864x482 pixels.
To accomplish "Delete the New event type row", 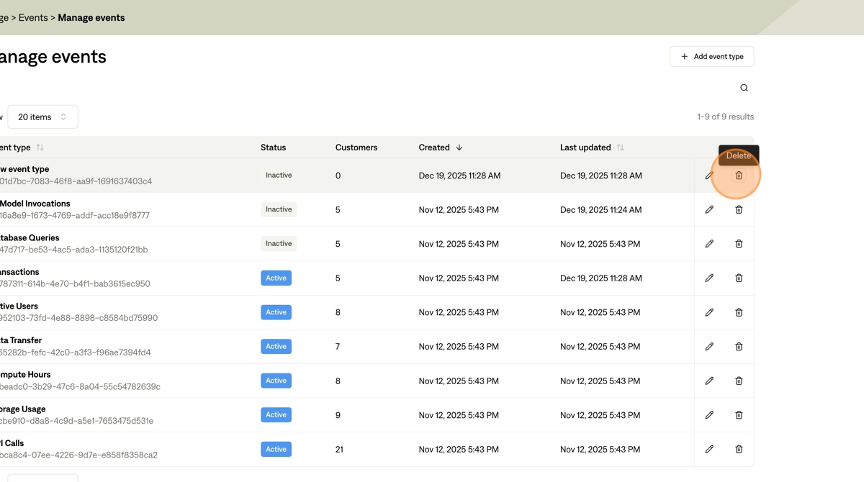I will tap(739, 176).
